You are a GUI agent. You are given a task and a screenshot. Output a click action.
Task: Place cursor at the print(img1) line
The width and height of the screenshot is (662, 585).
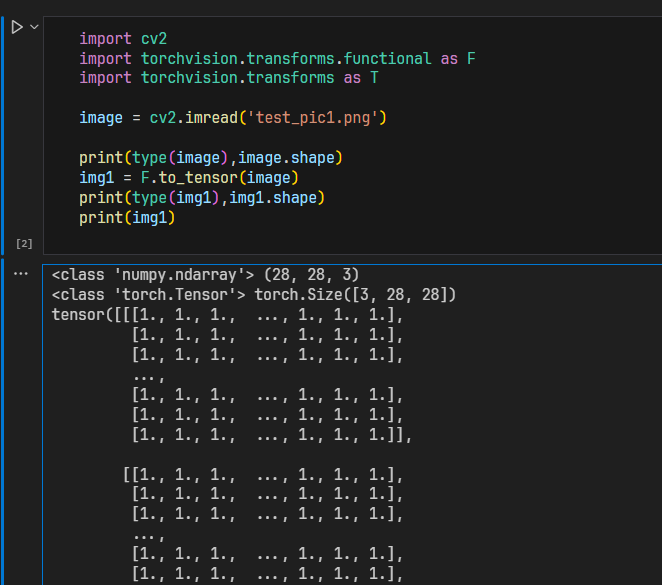127,217
